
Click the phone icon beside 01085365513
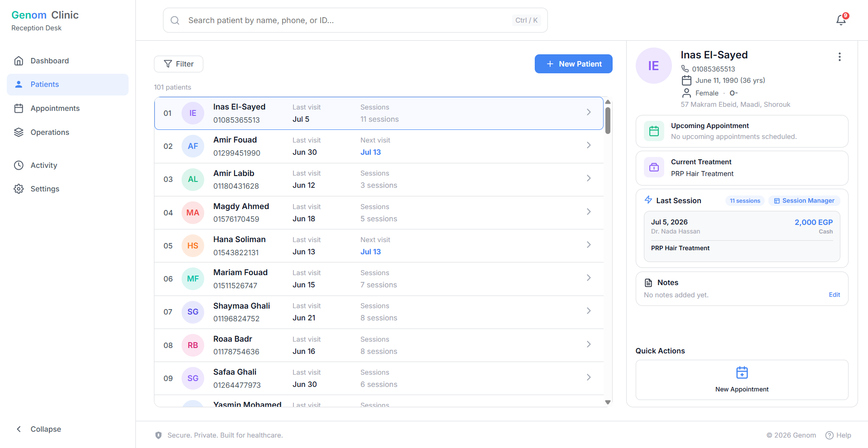(x=685, y=69)
